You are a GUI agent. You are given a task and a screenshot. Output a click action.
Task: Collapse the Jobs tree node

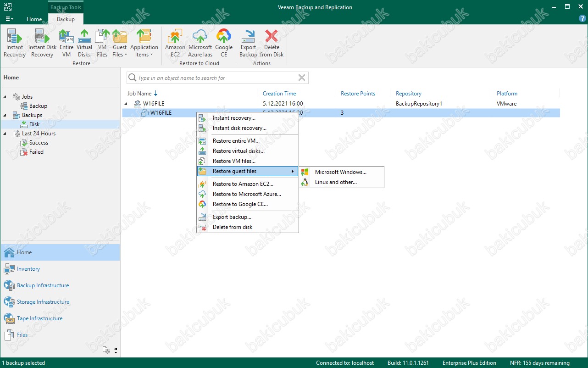pyautogui.click(x=6, y=97)
